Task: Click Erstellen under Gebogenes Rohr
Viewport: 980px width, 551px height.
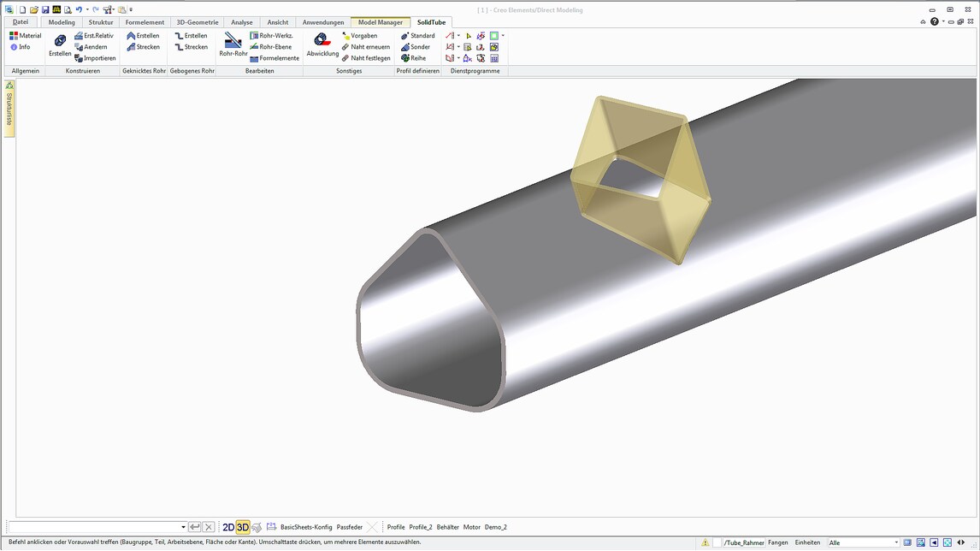Action: (192, 36)
